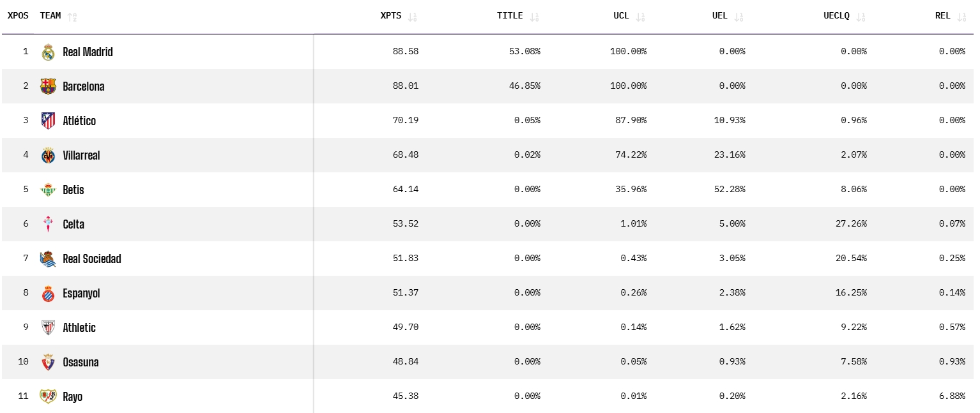Sort by UEL column arrow
This screenshot has width=980, height=413.
pos(739,17)
